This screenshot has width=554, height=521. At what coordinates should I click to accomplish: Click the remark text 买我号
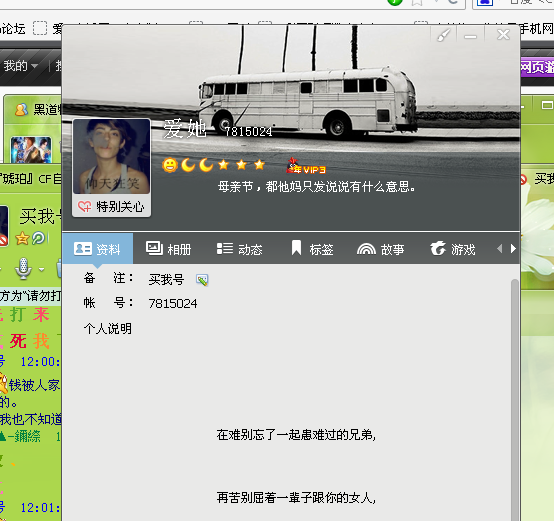pos(166,280)
